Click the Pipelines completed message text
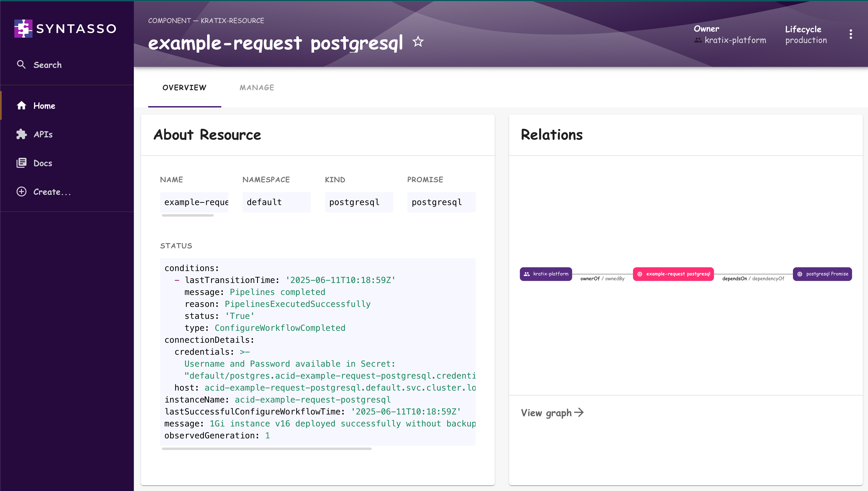Screen dimensions: 868x491 [x=277, y=292]
